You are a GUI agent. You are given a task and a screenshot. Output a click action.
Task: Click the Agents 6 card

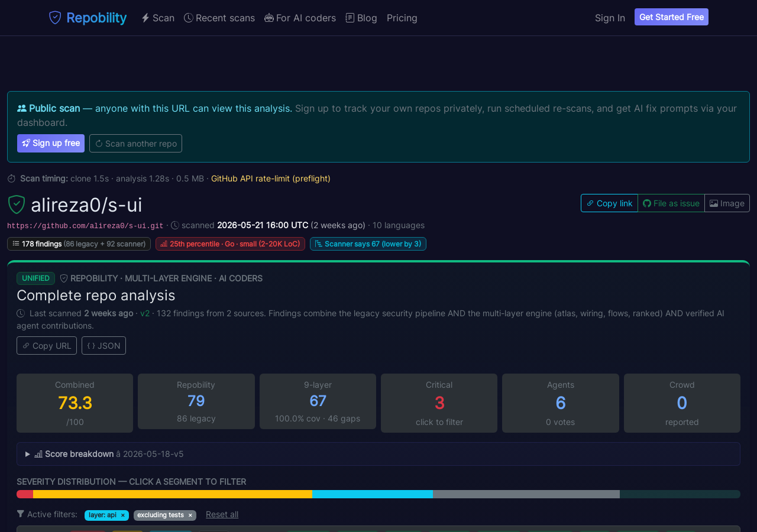(x=561, y=403)
